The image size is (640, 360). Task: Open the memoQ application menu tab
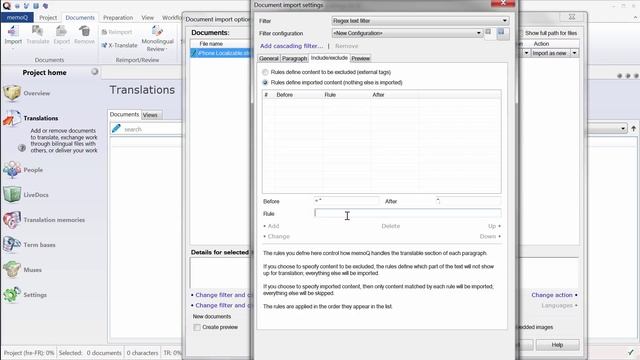[x=17, y=18]
